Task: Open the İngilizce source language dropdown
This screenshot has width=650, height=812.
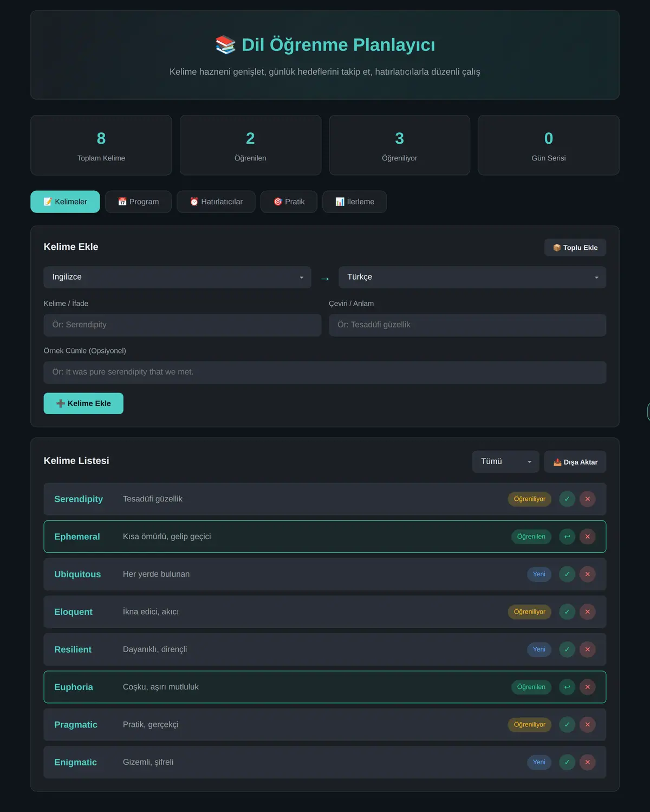Action: (x=178, y=277)
